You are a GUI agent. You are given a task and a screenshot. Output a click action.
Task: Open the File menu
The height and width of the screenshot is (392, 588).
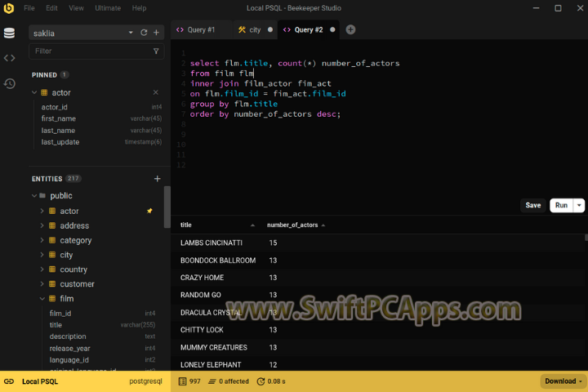[x=29, y=8]
